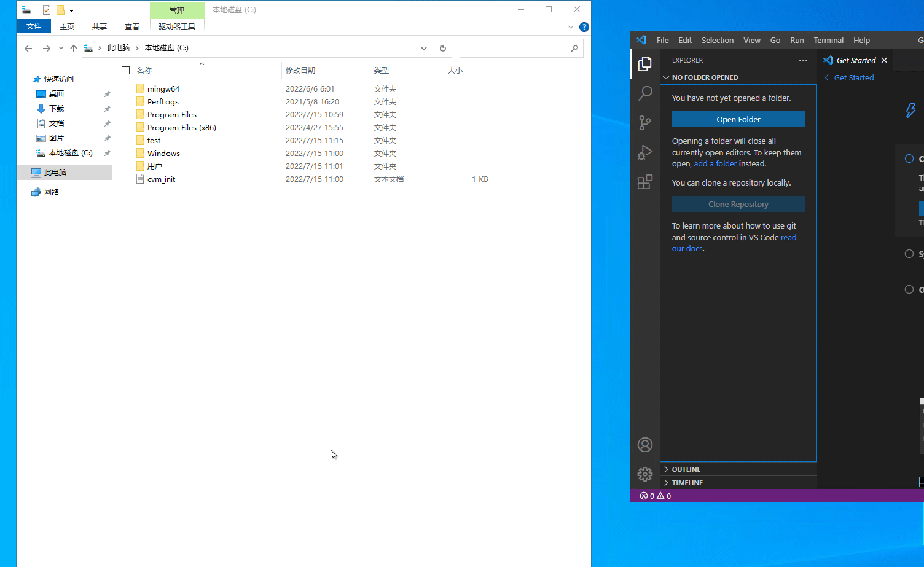Click the 'add a folder' link

(715, 164)
